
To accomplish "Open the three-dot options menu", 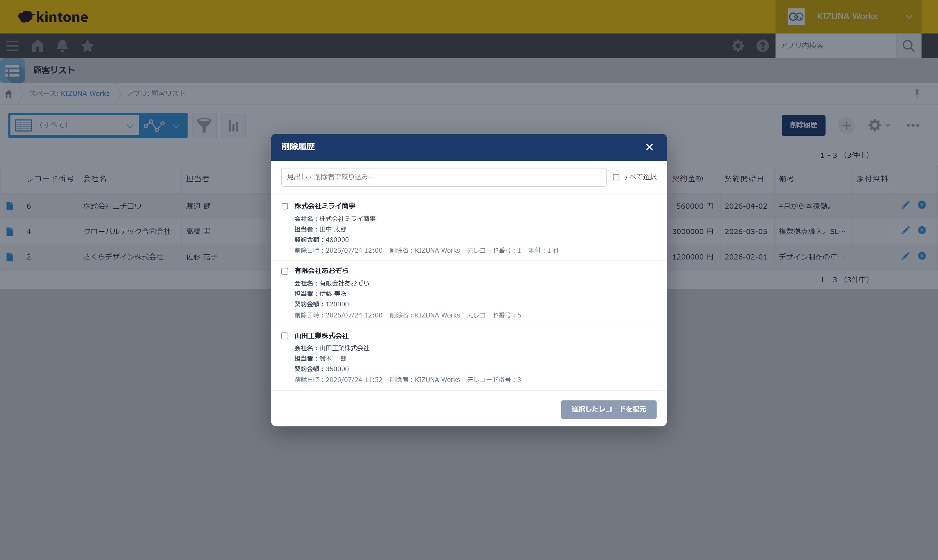I will point(913,125).
